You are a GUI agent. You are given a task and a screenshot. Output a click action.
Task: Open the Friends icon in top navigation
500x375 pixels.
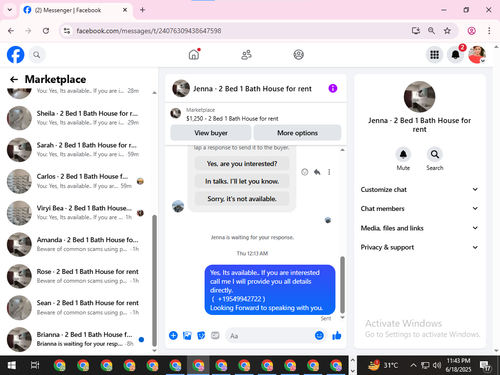tap(246, 55)
